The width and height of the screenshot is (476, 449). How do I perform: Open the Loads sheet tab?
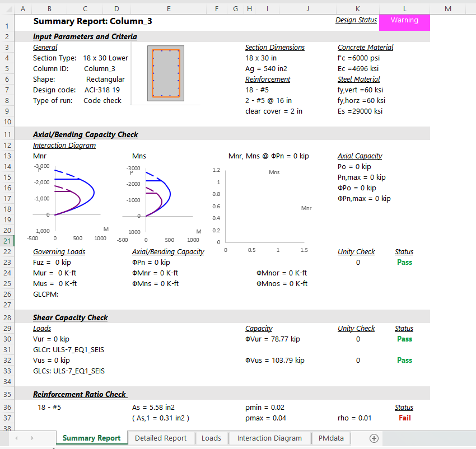tap(211, 438)
